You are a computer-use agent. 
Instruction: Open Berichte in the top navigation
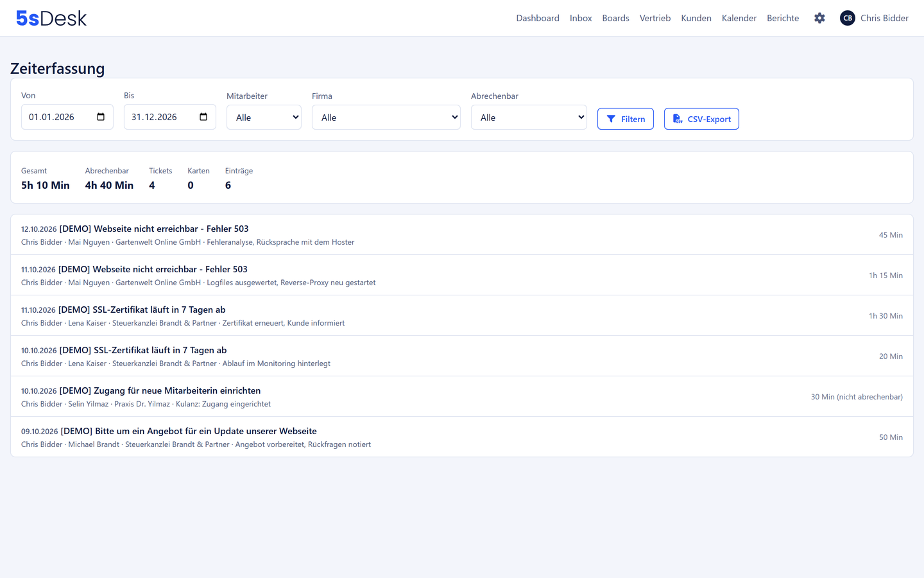(783, 18)
